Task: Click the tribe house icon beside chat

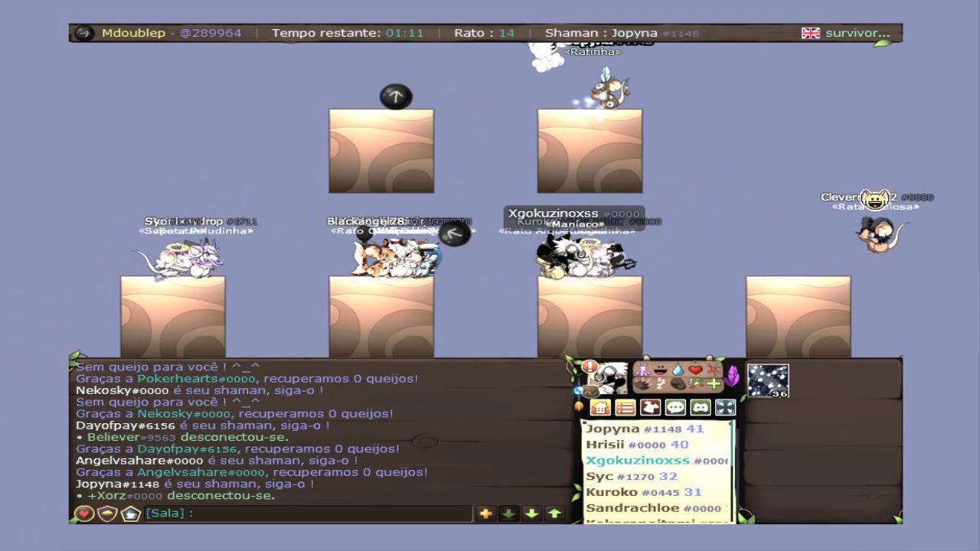Action: pos(130,514)
